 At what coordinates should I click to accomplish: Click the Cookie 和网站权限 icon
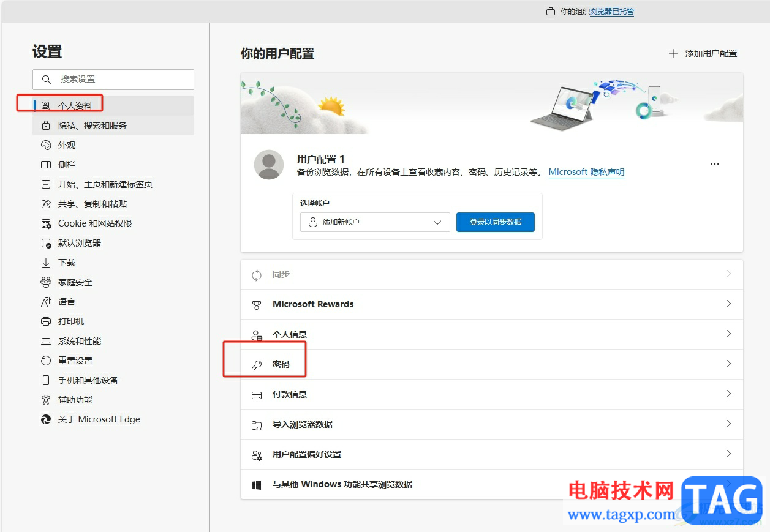pyautogui.click(x=46, y=223)
